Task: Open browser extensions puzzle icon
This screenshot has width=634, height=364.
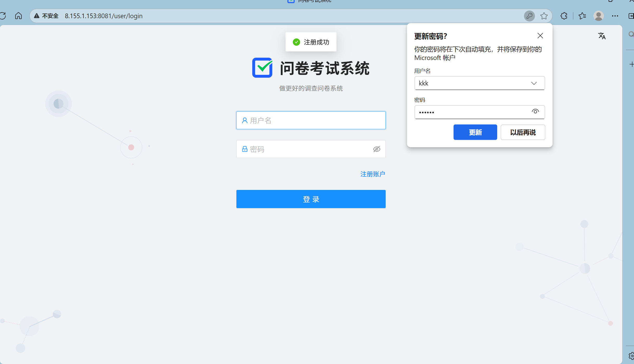Action: [564, 16]
